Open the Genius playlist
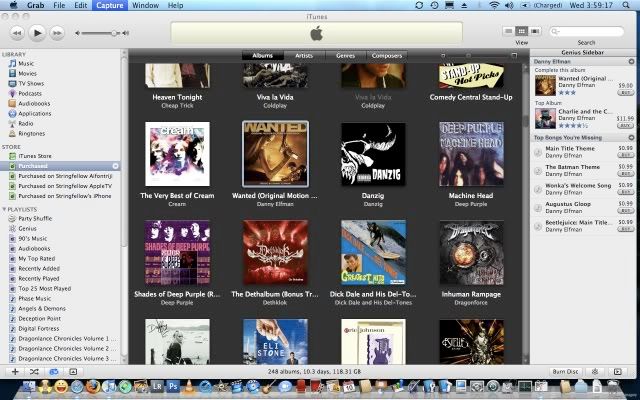The width and height of the screenshot is (640, 400). tap(29, 227)
